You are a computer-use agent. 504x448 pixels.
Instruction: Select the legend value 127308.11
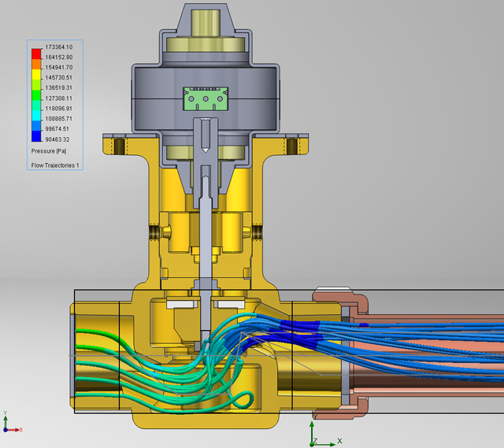click(58, 98)
